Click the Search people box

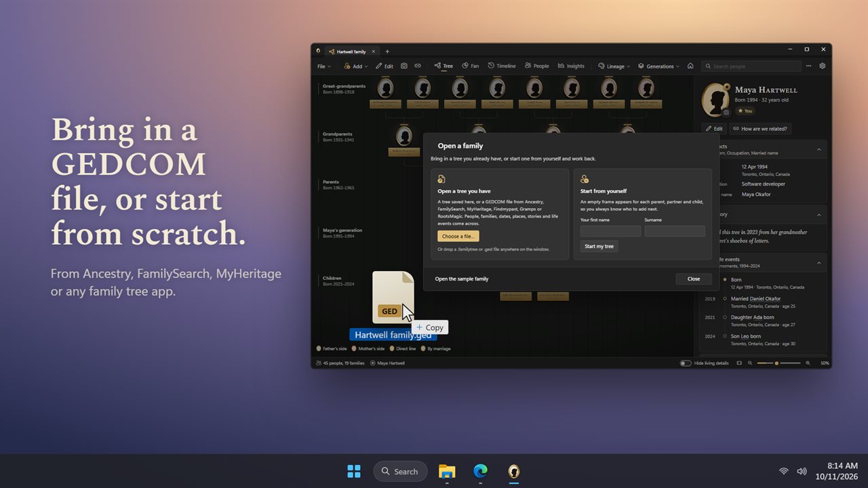point(751,66)
